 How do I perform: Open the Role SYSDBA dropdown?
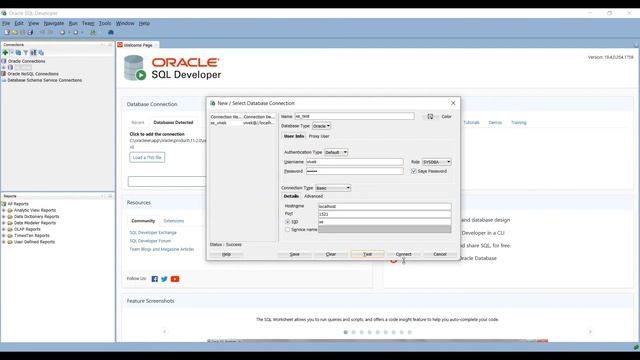tap(437, 162)
